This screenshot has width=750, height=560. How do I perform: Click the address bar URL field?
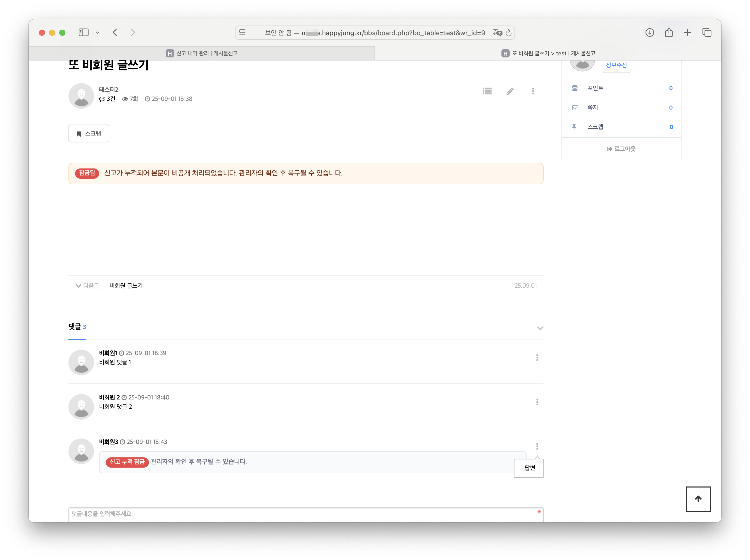(x=375, y=33)
